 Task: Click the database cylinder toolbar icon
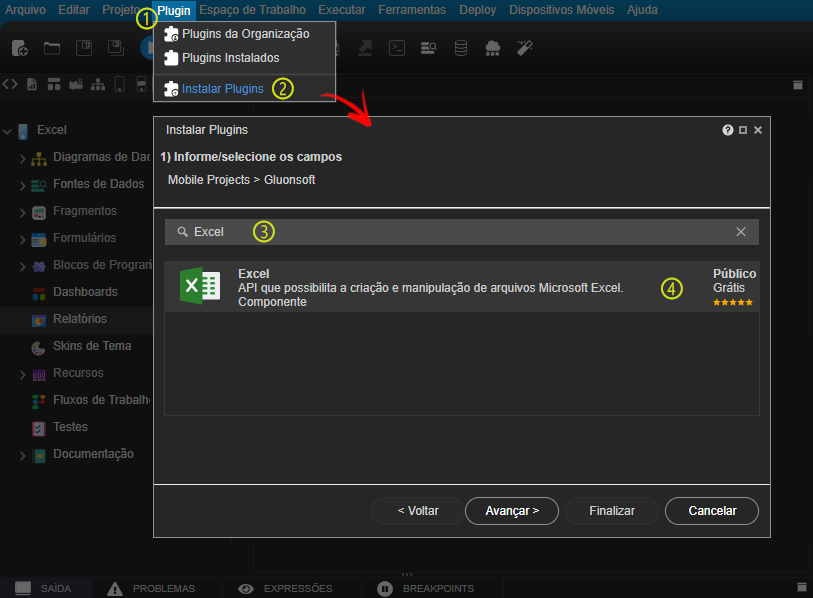pyautogui.click(x=460, y=48)
